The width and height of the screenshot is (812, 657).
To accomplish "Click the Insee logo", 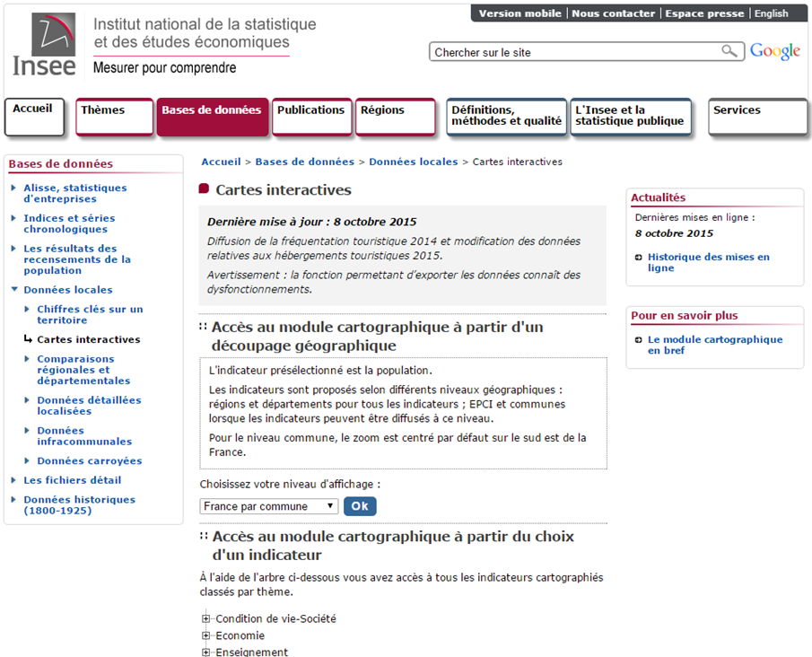I will (x=44, y=45).
